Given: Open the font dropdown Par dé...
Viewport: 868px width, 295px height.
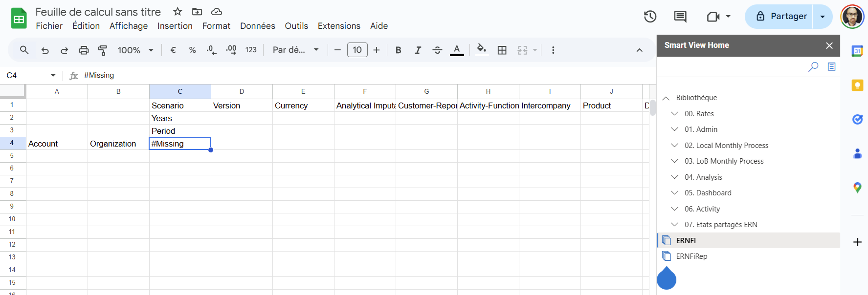Looking at the screenshot, I should coord(295,50).
